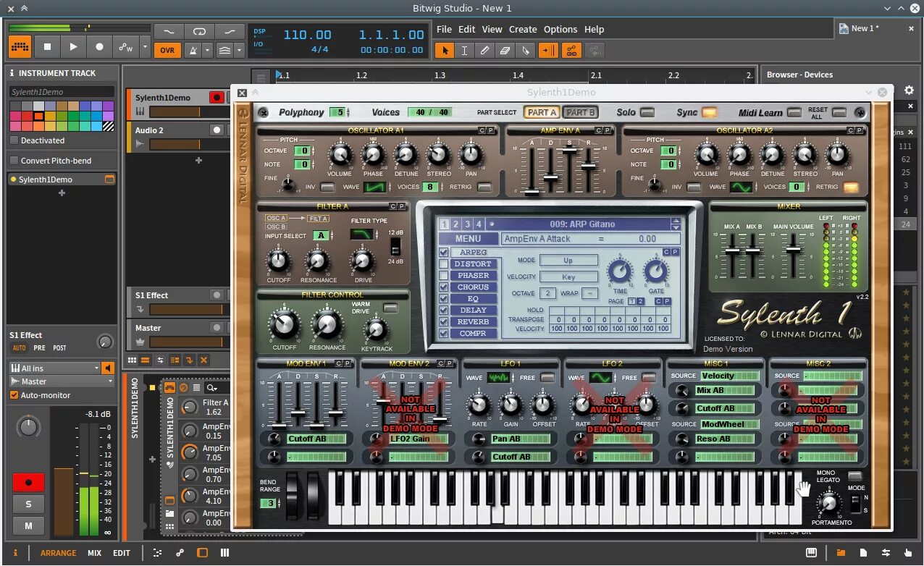This screenshot has height=566, width=924.
Task: Switch to EDIT view
Action: pyautogui.click(x=121, y=553)
